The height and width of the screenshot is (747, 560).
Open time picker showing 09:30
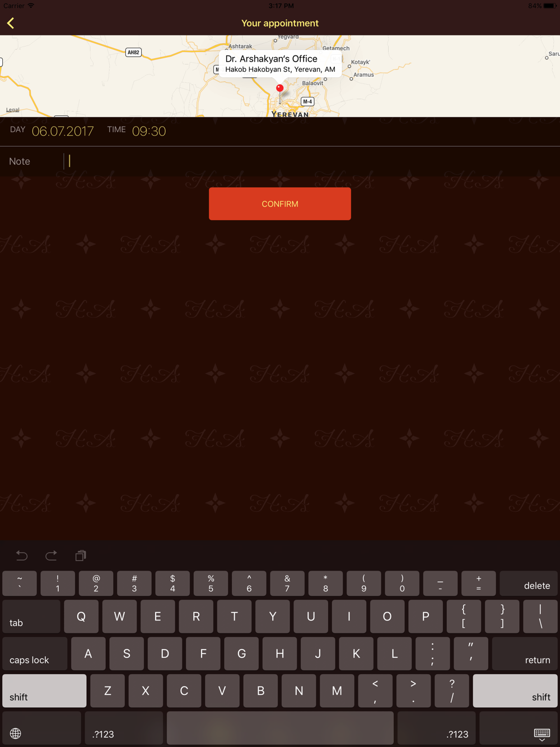(149, 131)
